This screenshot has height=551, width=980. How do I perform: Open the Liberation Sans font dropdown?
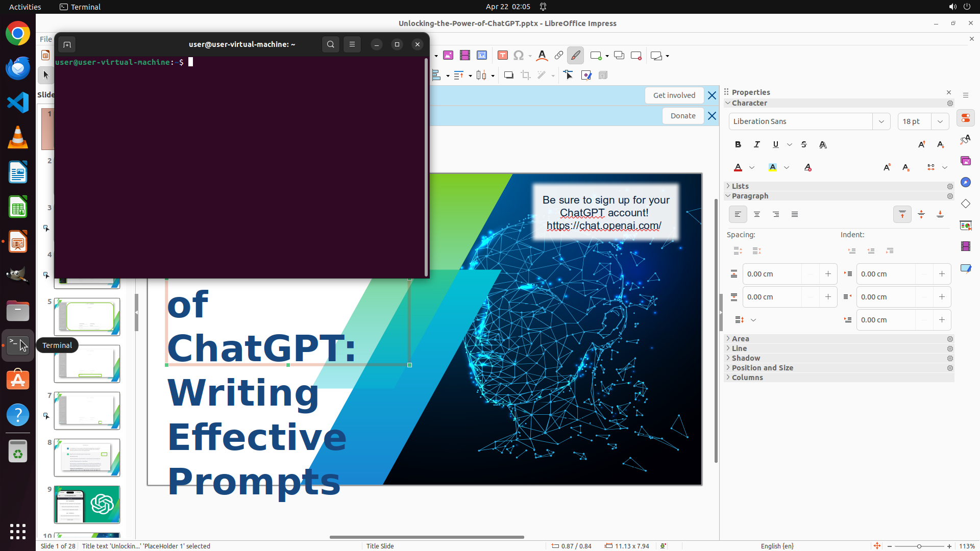881,121
